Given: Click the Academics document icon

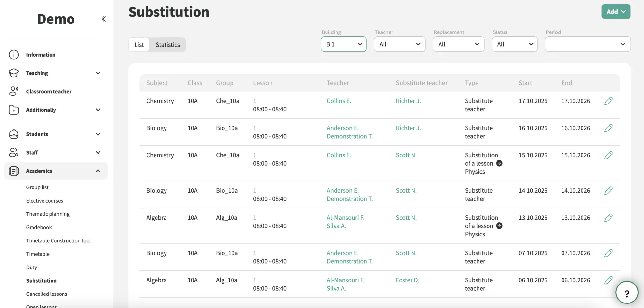Looking at the screenshot, I should point(14,171).
